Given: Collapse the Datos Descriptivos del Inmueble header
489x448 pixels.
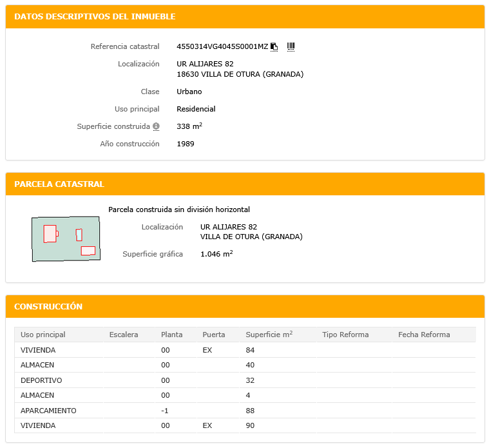Looking at the screenshot, I should pyautogui.click(x=245, y=17).
